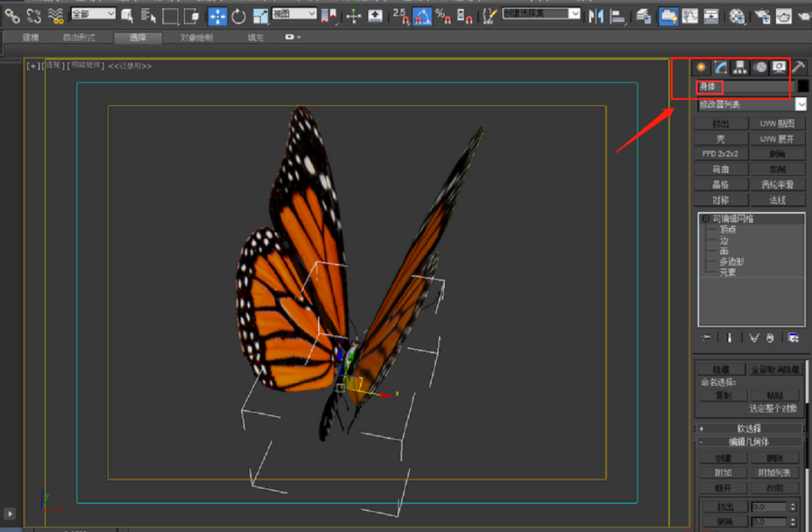
Task: Toggle Keyboard Shortcut Override icon
Action: pyautogui.click(x=375, y=16)
